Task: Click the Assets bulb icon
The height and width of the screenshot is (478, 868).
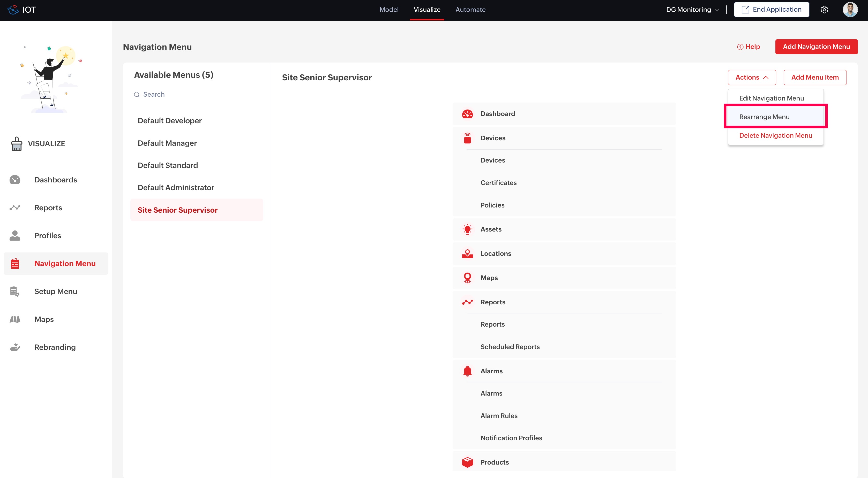Action: (x=467, y=229)
